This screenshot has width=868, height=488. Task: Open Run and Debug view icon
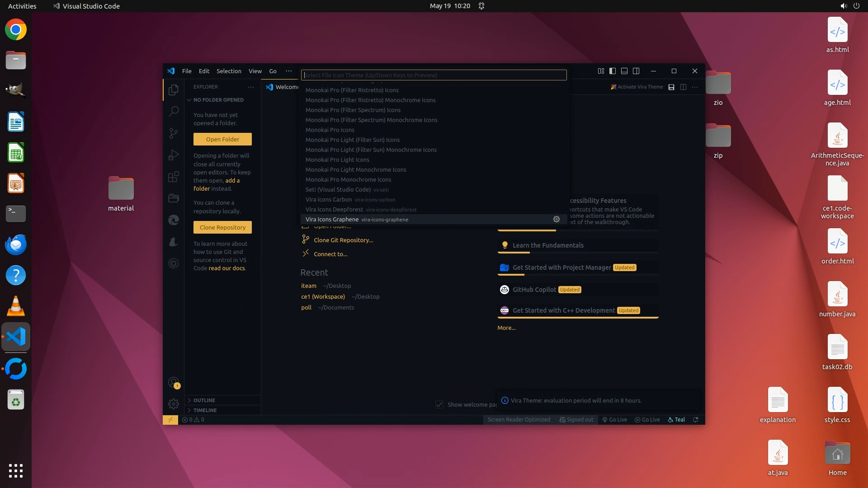[x=174, y=155]
